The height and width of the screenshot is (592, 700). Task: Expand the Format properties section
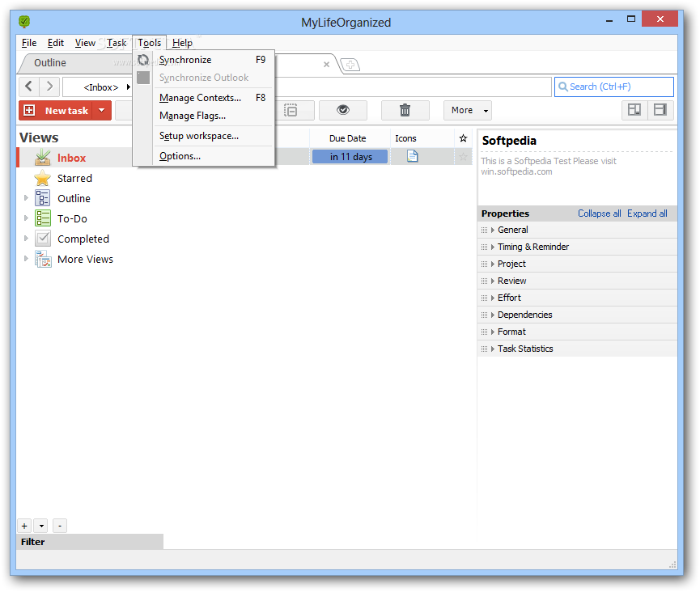(x=492, y=332)
